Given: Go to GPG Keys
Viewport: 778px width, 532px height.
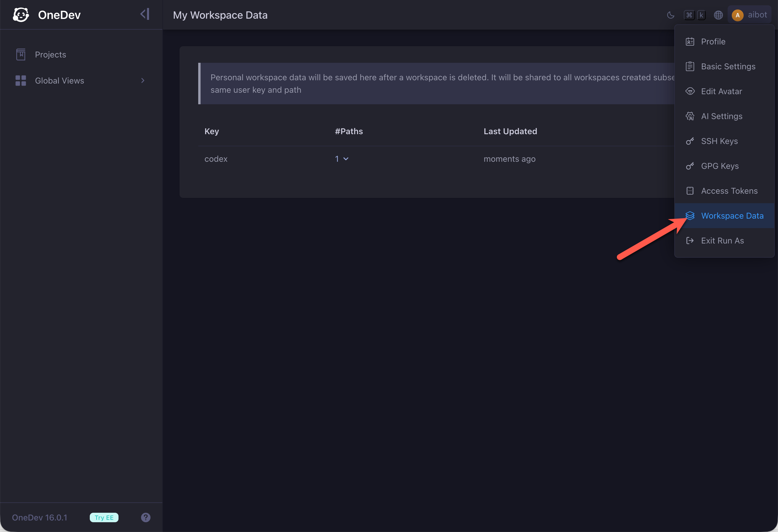Looking at the screenshot, I should [724, 166].
